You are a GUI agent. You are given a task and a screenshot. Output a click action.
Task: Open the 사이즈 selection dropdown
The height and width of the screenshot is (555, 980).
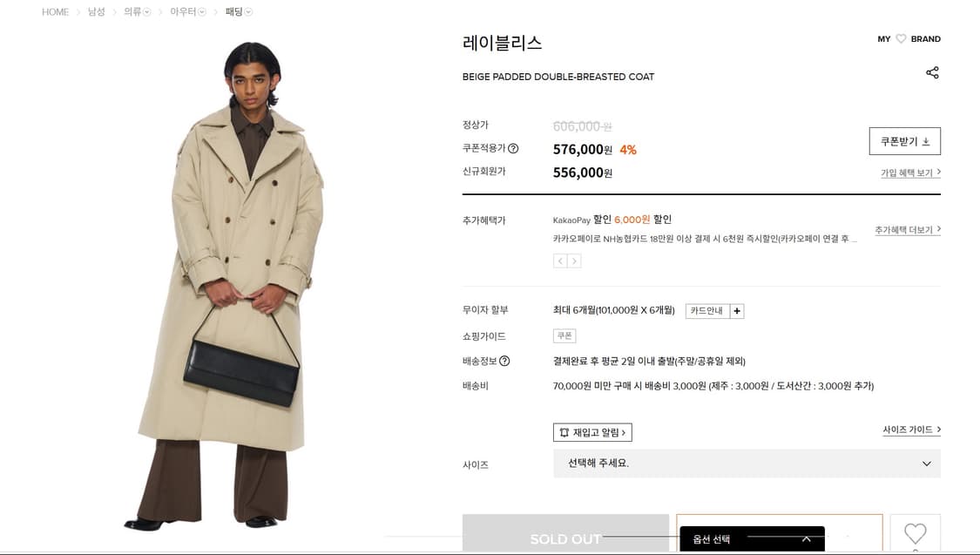[x=745, y=464]
